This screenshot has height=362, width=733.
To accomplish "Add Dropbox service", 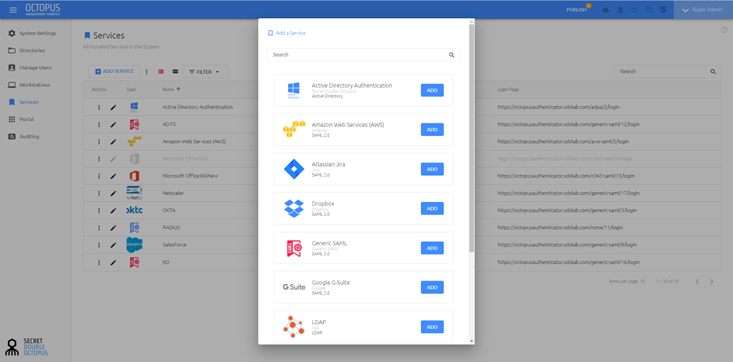I will (432, 209).
